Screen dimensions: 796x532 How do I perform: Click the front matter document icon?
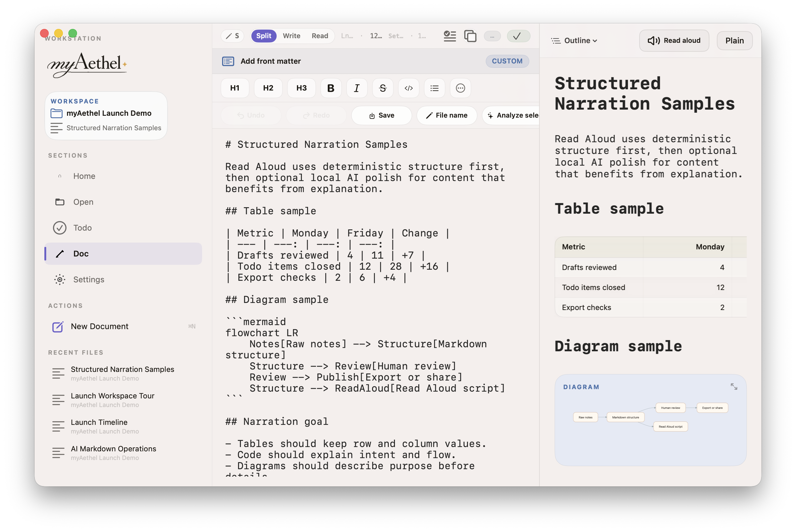[228, 61]
